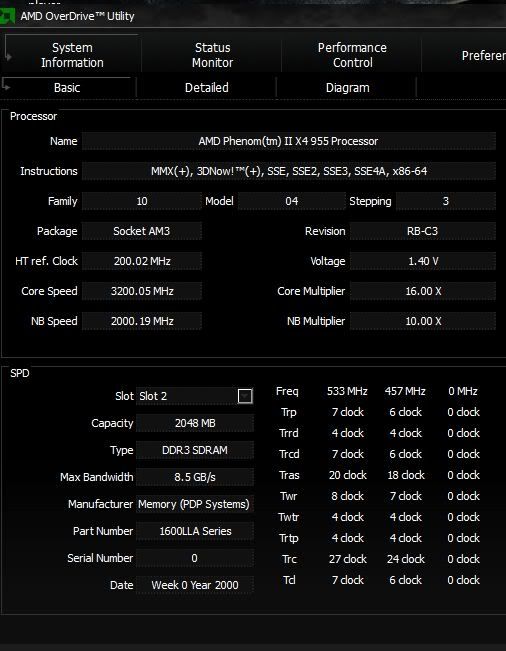Click the Tras 18 clock value
Screen dimensions: 506x651
coord(406,475)
